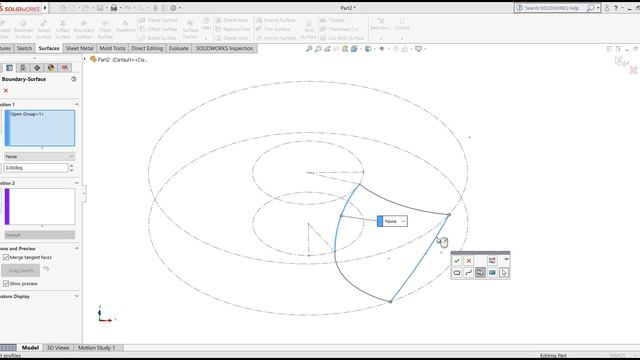Image resolution: width=640 pixels, height=360 pixels.
Task: Open the None tangent type dropdown in panel
Action: (x=40, y=156)
